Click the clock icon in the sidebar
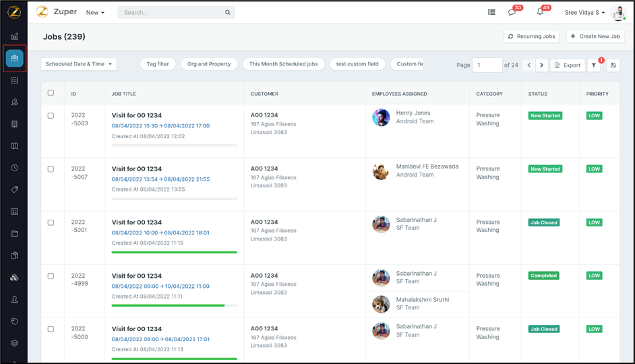 (14, 168)
